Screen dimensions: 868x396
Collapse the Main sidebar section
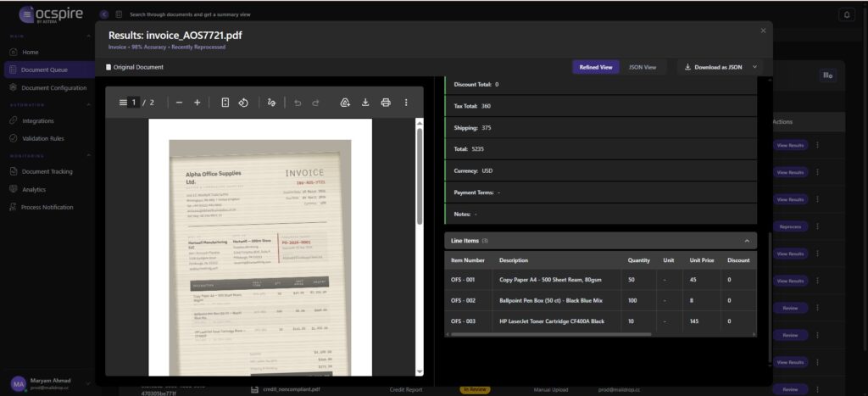(88, 36)
